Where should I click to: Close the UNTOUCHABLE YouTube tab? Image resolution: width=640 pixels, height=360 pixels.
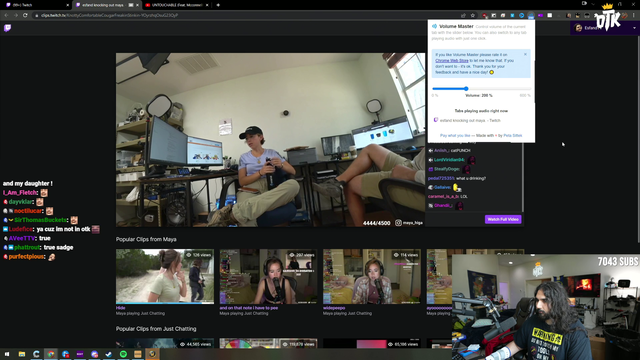[x=207, y=5]
